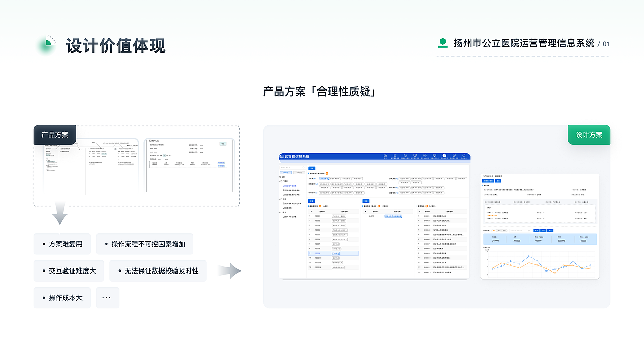Select the highlighted circular navbar icon

tap(444, 155)
